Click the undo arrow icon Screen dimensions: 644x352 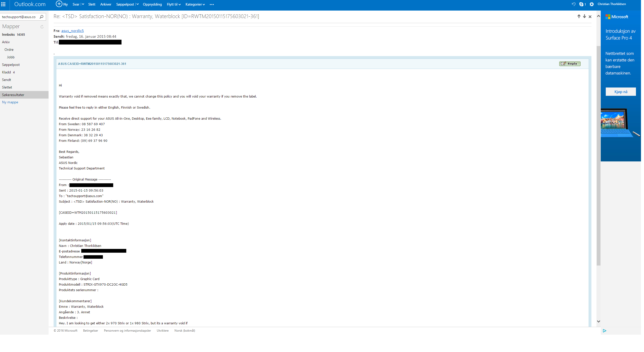tap(574, 4)
